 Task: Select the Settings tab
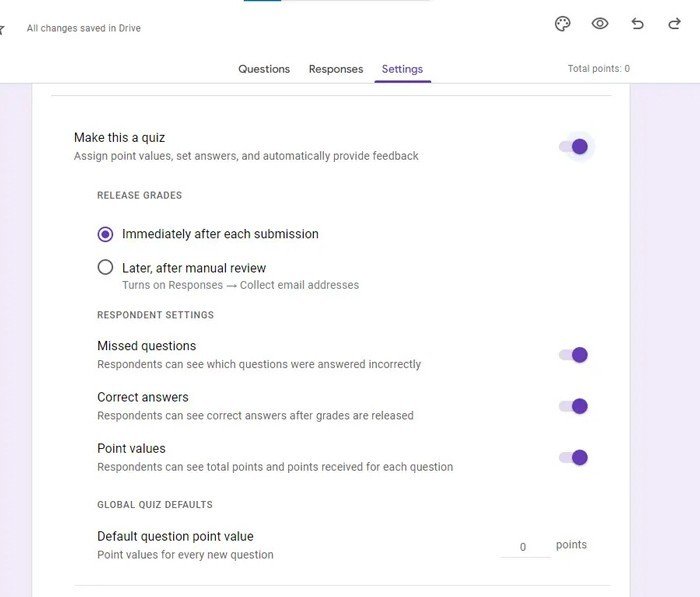click(402, 69)
